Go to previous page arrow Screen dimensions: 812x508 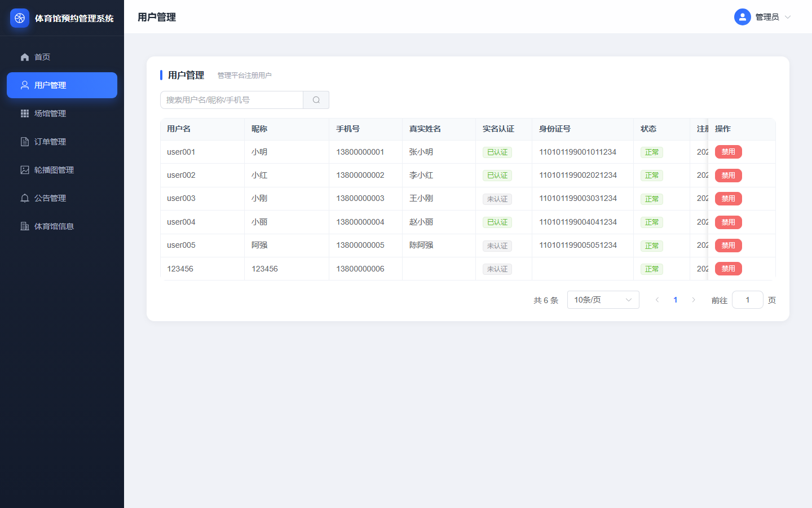657,300
